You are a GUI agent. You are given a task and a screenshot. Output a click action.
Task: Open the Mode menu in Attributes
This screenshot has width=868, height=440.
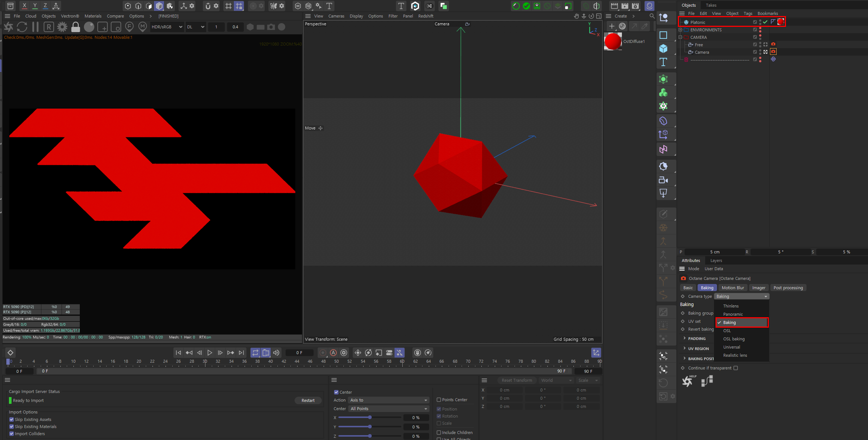pyautogui.click(x=694, y=269)
